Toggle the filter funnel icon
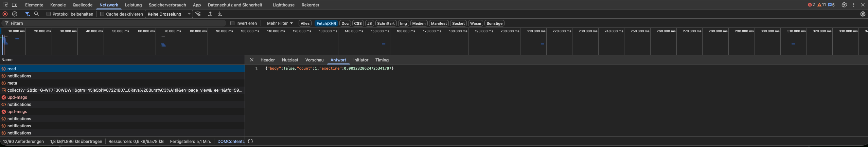 pos(27,14)
